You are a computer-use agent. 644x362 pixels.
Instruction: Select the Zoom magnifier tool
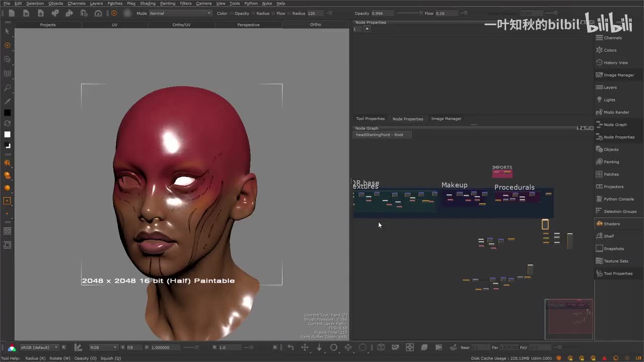pos(7,88)
